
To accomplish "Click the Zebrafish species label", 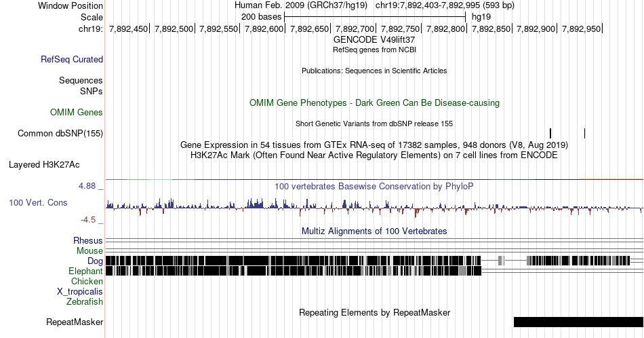I will (x=85, y=301).
